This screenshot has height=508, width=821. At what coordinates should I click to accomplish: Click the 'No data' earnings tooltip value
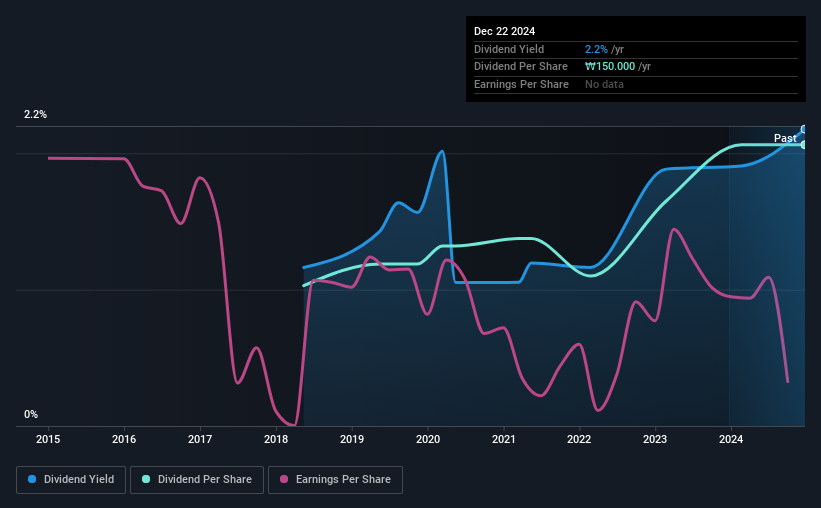(x=604, y=84)
